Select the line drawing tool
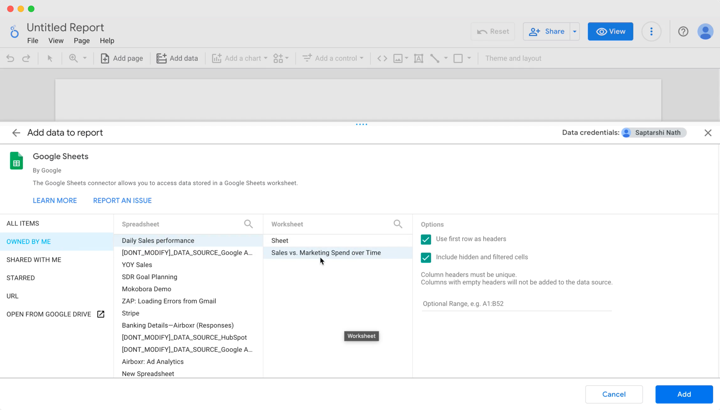720x410 pixels. click(434, 58)
